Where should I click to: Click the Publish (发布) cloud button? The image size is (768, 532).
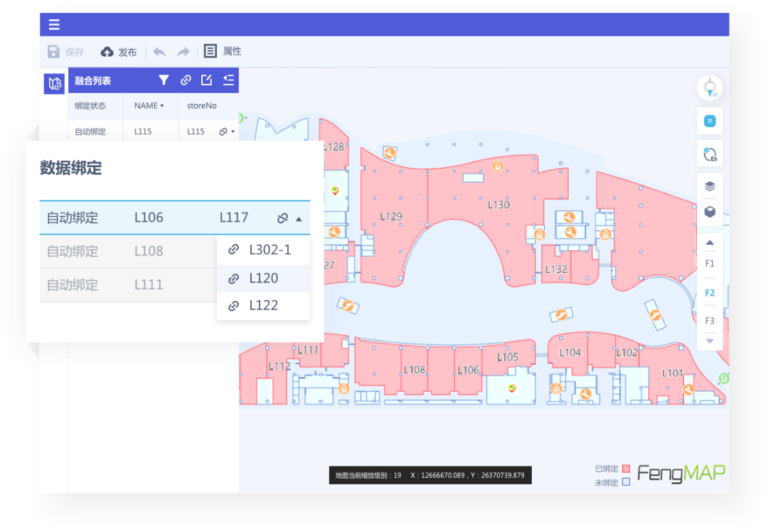[119, 52]
